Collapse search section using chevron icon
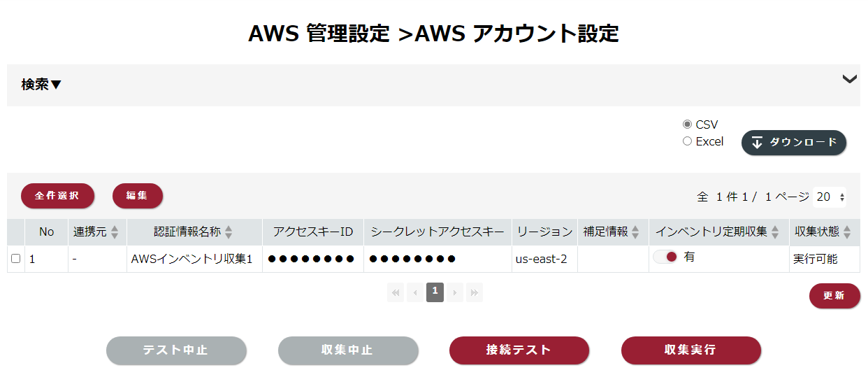Viewport: 868px width, 391px height. point(850,79)
